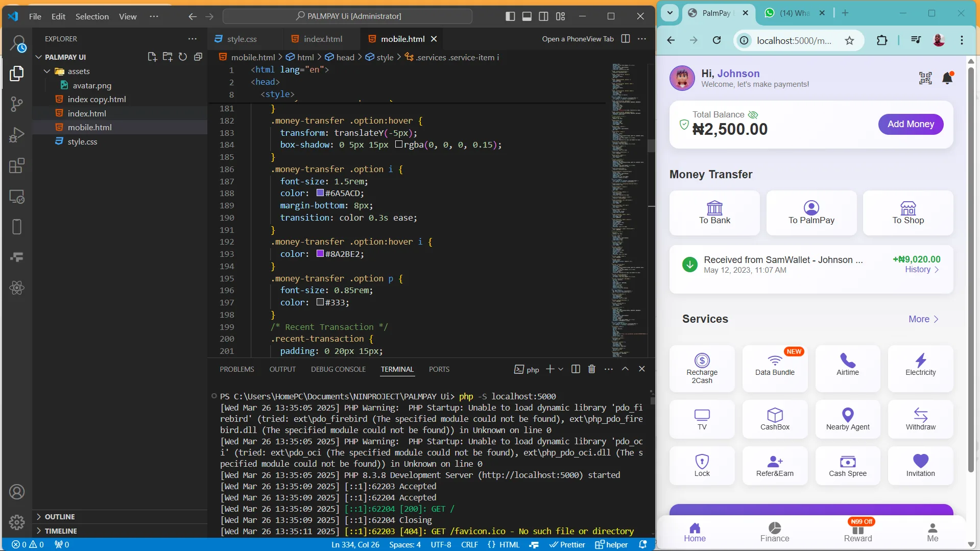Open PalmPay notifications bell

[947, 78]
